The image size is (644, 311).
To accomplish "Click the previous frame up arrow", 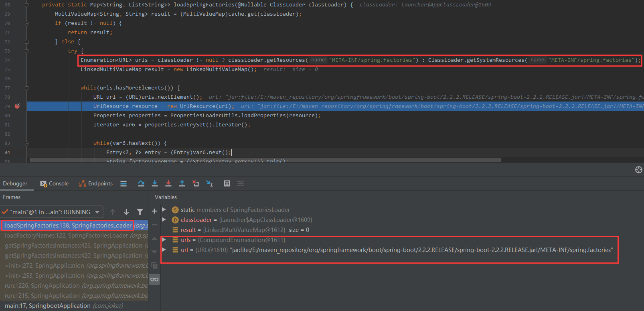I will pos(113,212).
